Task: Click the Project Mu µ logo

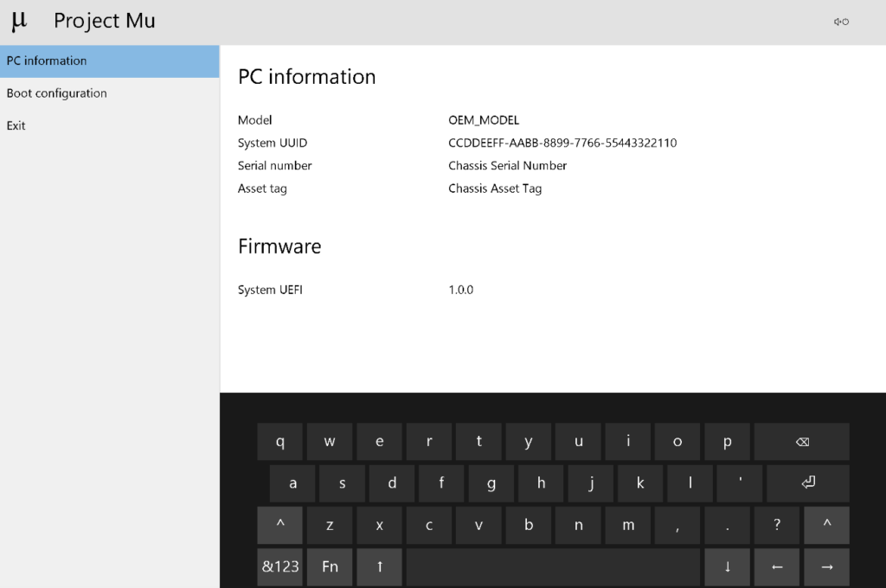Action: point(19,21)
